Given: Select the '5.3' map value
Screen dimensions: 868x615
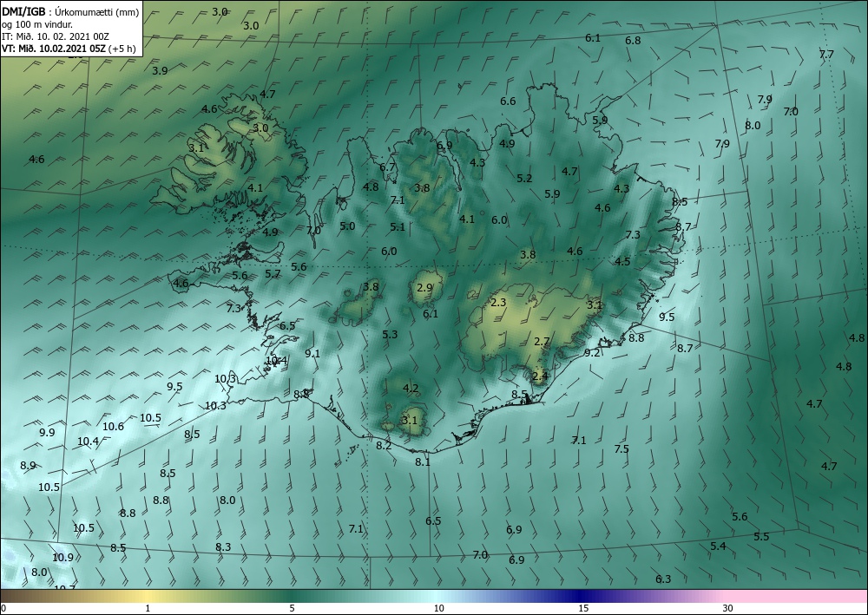Looking at the screenshot, I should (390, 334).
